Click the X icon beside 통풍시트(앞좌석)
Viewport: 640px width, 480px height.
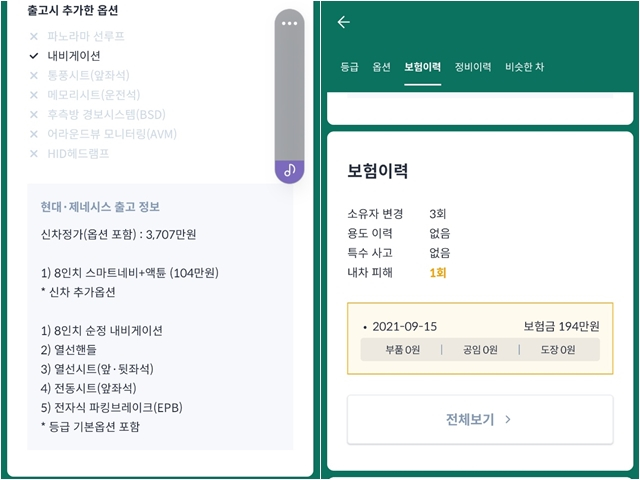34,75
